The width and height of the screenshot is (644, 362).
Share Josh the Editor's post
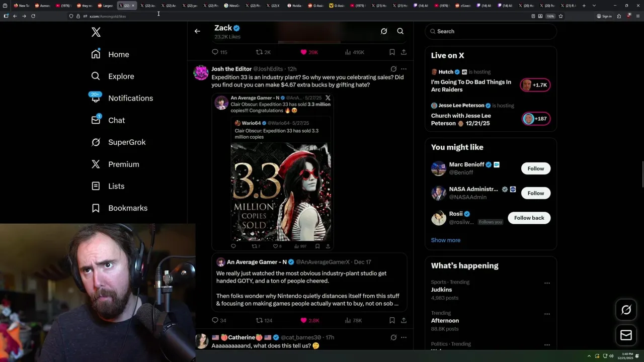tap(404, 320)
